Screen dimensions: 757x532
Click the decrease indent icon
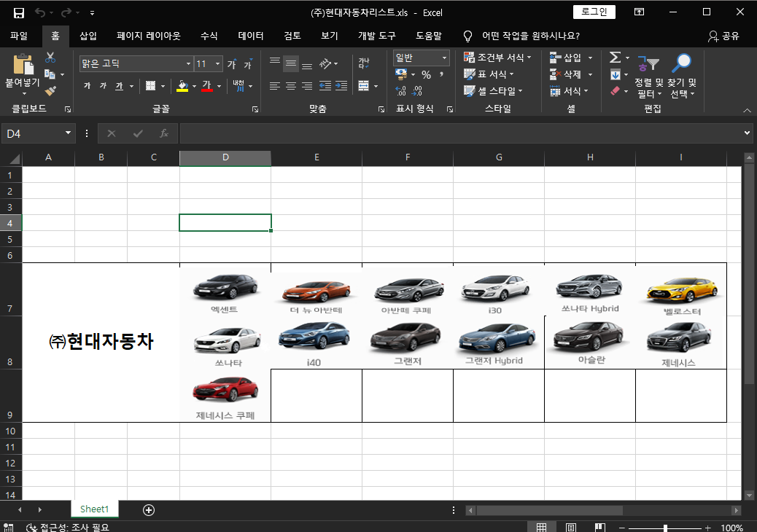325,86
